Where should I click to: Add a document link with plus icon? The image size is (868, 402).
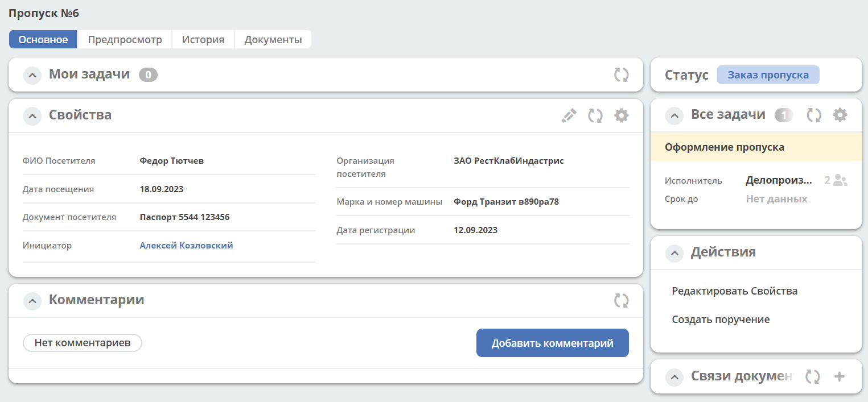tap(840, 376)
